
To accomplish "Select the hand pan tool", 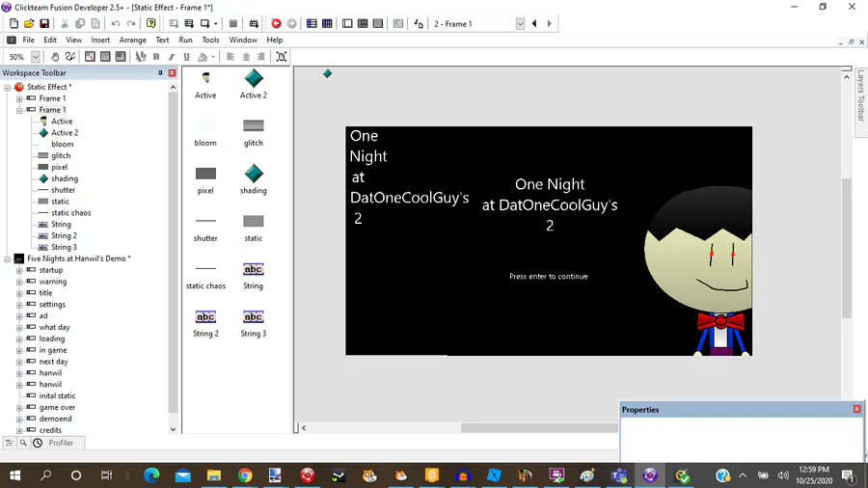I will tap(55, 57).
